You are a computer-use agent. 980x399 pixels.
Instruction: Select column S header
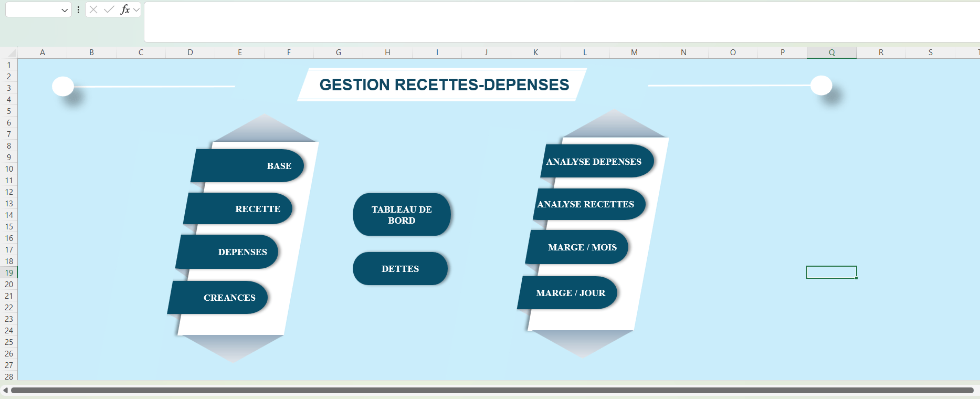pos(930,52)
